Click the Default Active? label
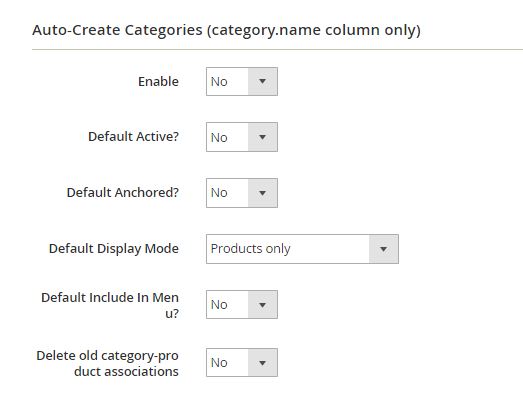This screenshot has width=523, height=402. pyautogui.click(x=133, y=136)
